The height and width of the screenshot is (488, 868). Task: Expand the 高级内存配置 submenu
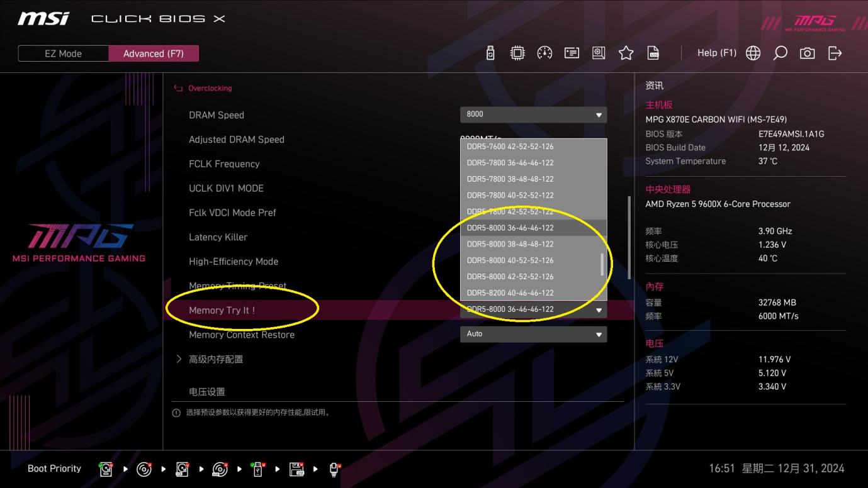point(215,359)
